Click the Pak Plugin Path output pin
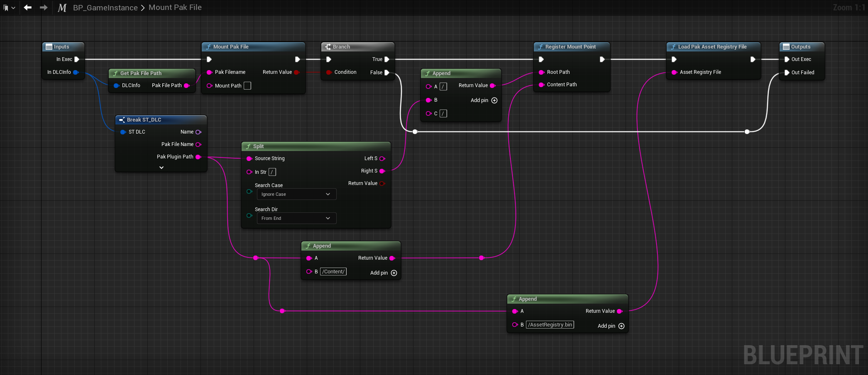 point(198,157)
